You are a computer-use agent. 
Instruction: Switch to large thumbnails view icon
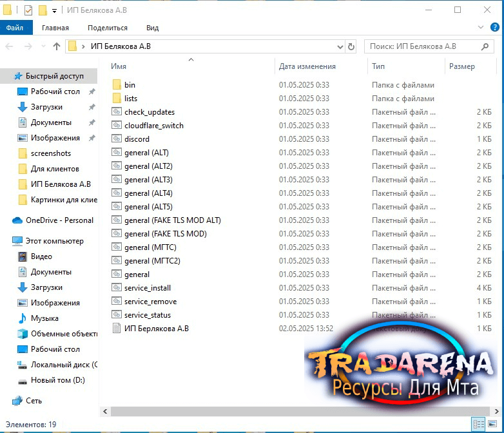(492, 424)
